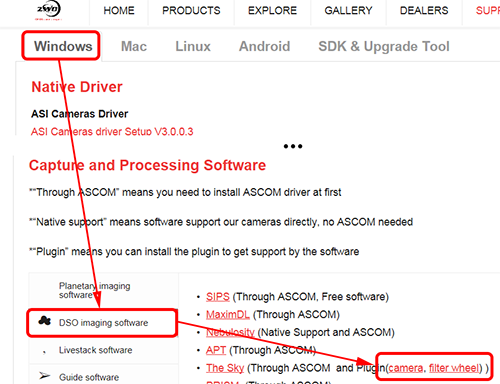This screenshot has height=384, width=500.
Task: Click the DSO imaging software cloud icon
Action: [44, 321]
